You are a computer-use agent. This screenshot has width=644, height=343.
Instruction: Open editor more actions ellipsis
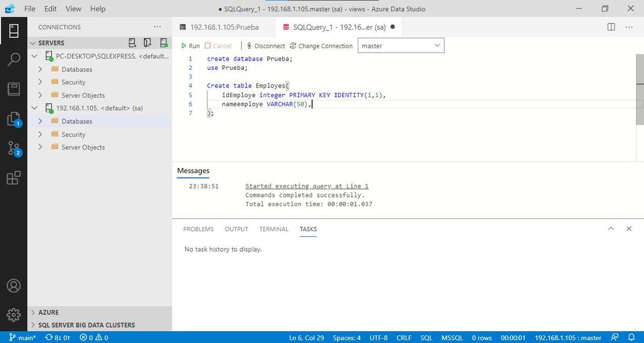[630, 27]
